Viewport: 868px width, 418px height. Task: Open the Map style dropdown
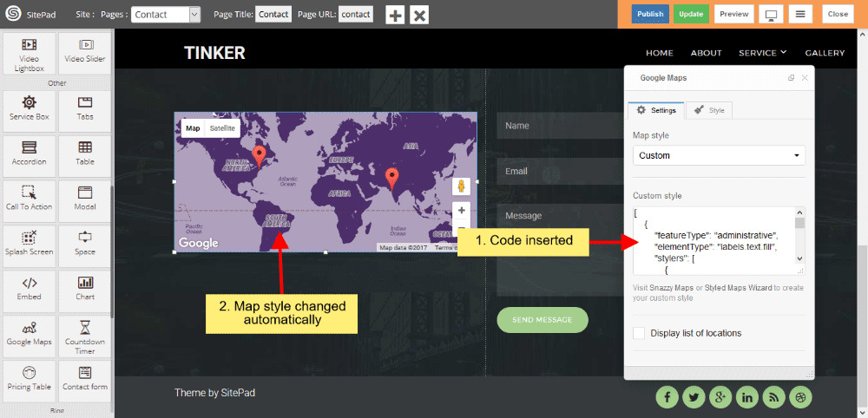pos(719,156)
